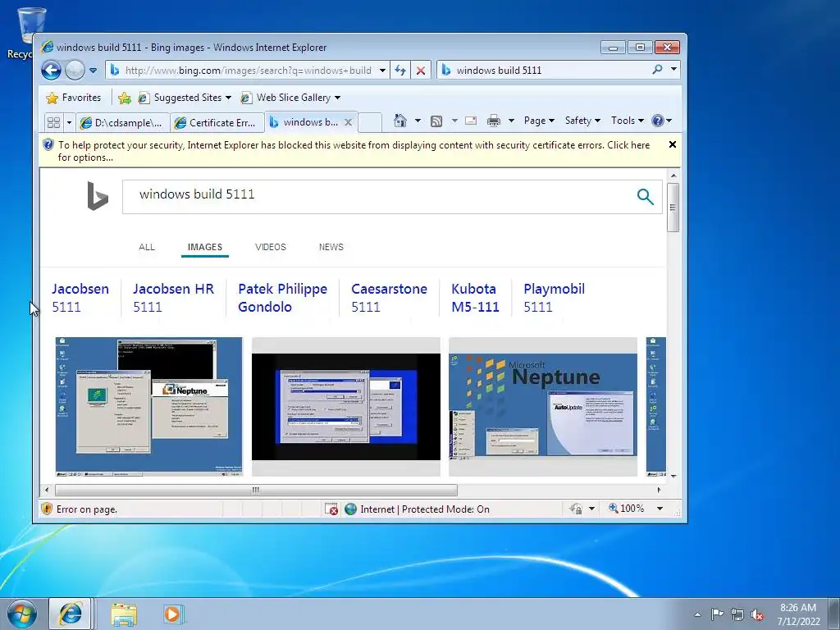The width and height of the screenshot is (840, 630).
Task: Click the Bing search magnifier button
Action: tap(645, 197)
